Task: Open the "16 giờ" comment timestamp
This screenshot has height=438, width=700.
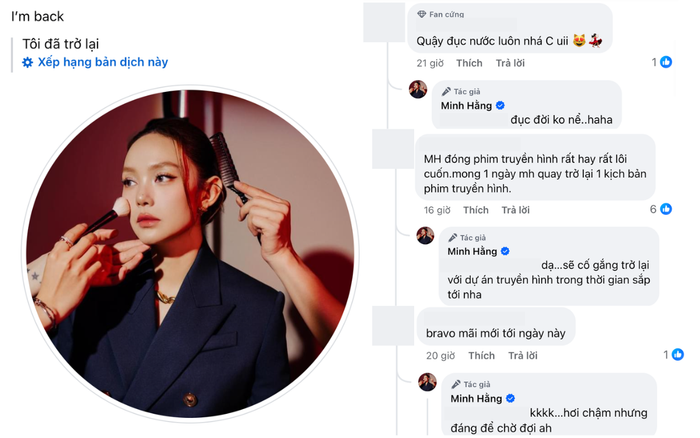Action: coord(435,210)
